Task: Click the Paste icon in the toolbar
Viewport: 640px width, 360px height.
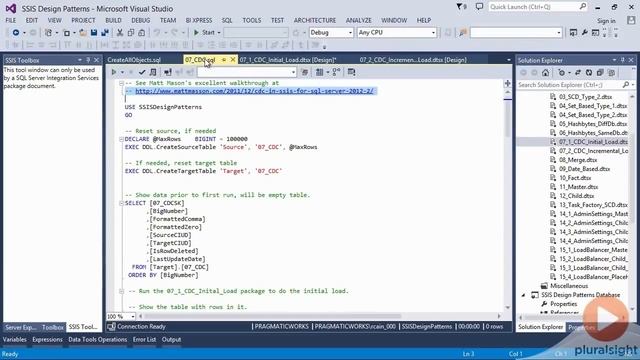Action: [x=141, y=33]
